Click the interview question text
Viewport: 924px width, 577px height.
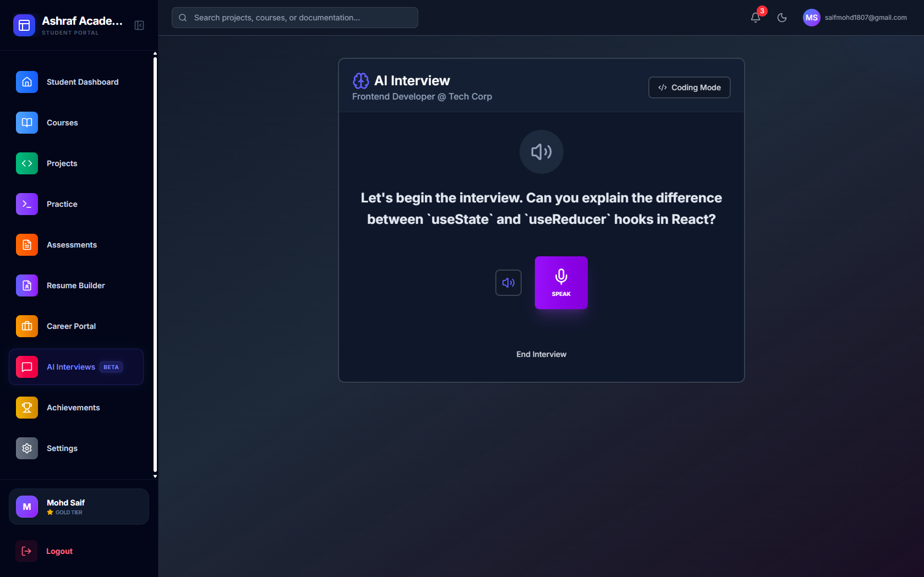pyautogui.click(x=542, y=208)
